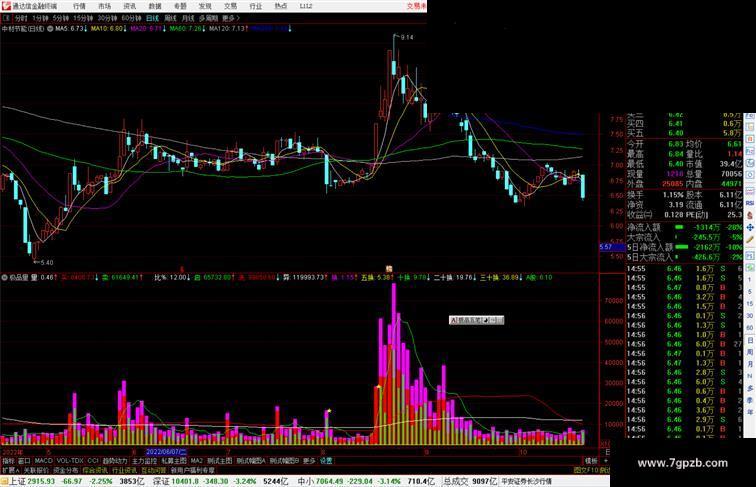Image resolution: width=756 pixels, height=487 pixels.
Task: Open the 市场 menu
Action: [104, 6]
